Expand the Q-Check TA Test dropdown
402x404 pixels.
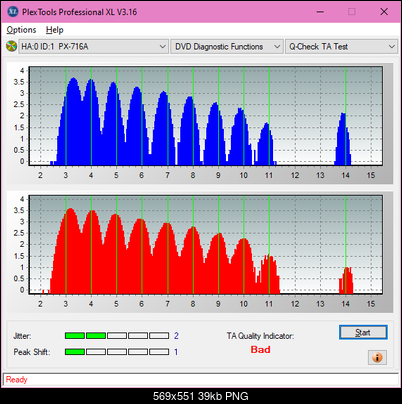tap(341, 47)
